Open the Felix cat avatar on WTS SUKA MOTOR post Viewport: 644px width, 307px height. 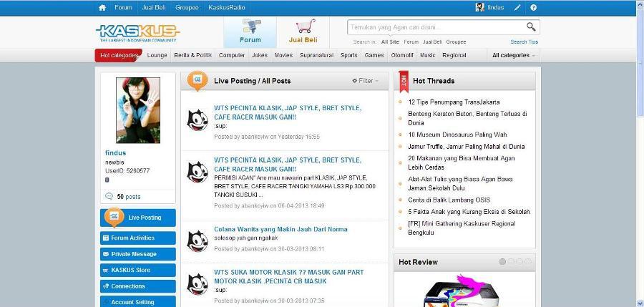click(x=197, y=284)
